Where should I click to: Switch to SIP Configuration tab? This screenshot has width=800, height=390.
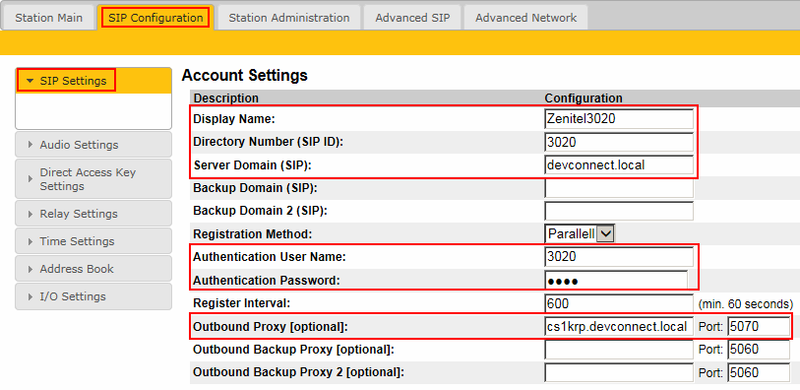click(x=156, y=18)
